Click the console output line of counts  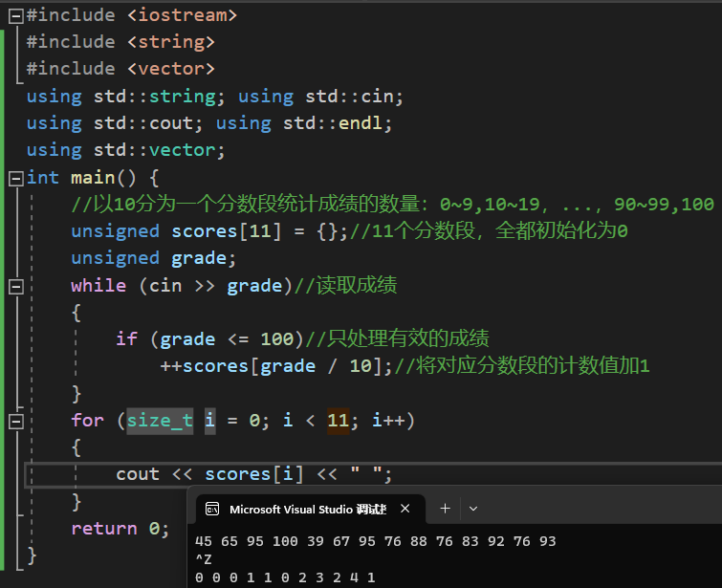click(x=284, y=577)
